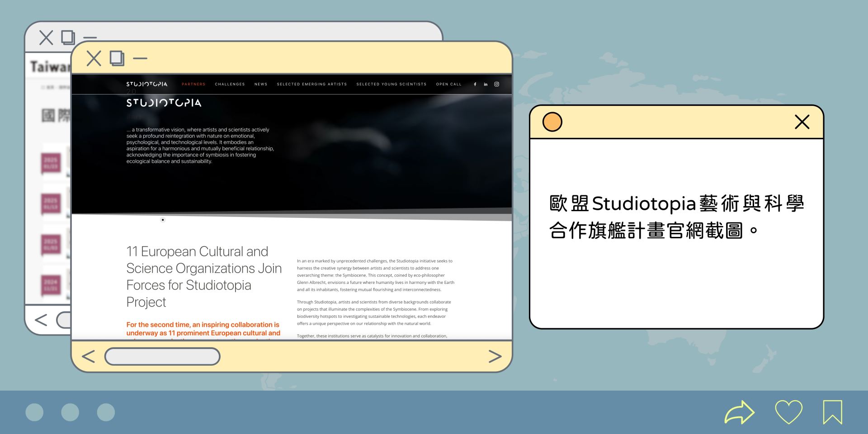Share the page using the arrow icon
The height and width of the screenshot is (434, 868).
[x=740, y=412]
